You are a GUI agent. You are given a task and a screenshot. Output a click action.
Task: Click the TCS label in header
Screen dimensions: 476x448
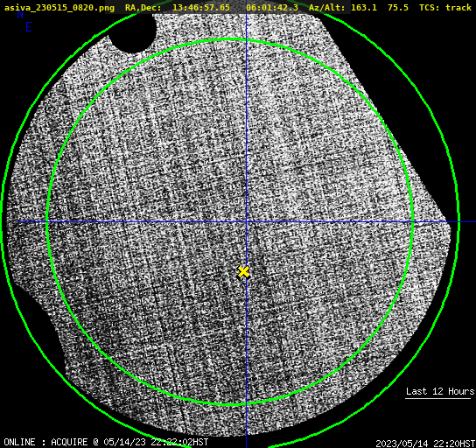click(427, 8)
